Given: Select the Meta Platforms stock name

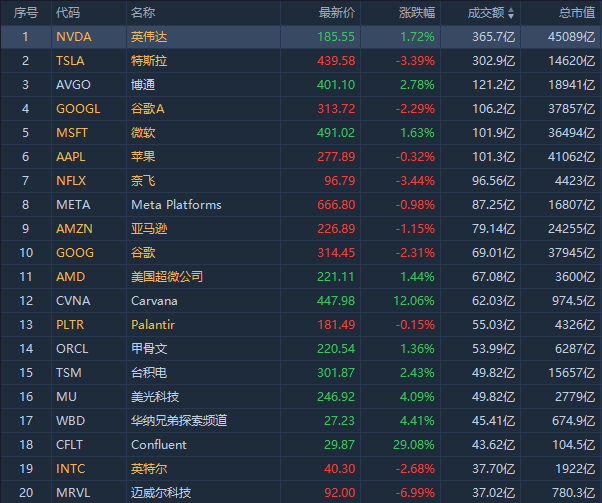Looking at the screenshot, I should click(x=176, y=205).
